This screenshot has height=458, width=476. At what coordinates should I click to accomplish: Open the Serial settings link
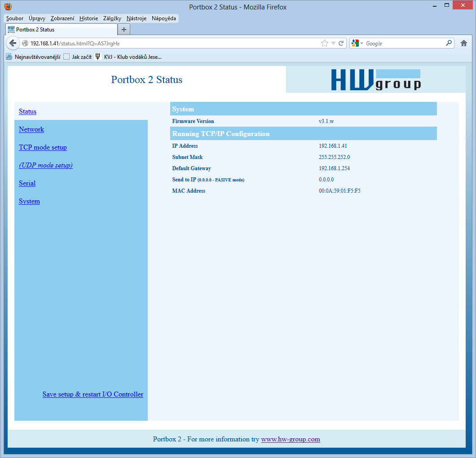tap(27, 183)
